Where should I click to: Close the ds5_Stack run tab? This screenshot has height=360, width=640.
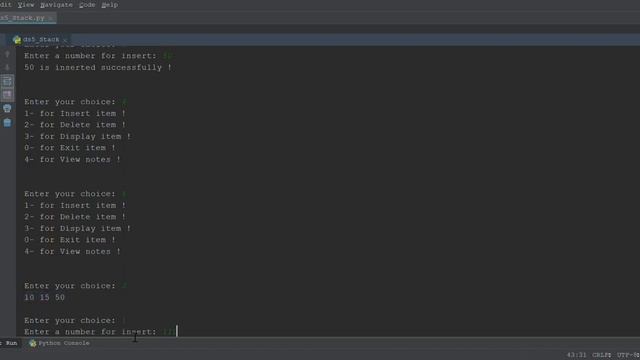click(x=65, y=40)
